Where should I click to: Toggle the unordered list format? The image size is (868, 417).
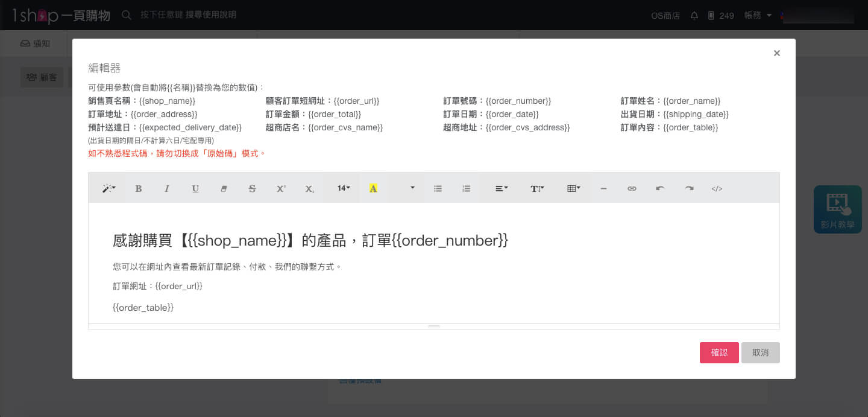[438, 188]
